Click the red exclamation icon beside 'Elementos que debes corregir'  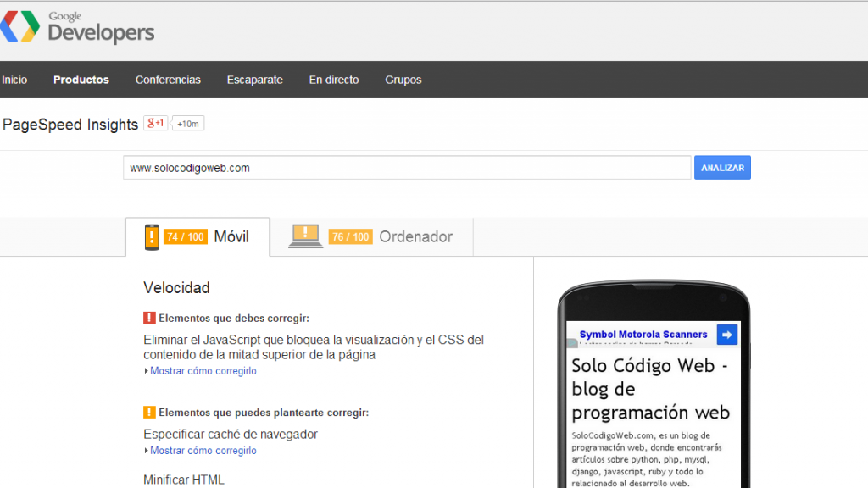pos(149,319)
